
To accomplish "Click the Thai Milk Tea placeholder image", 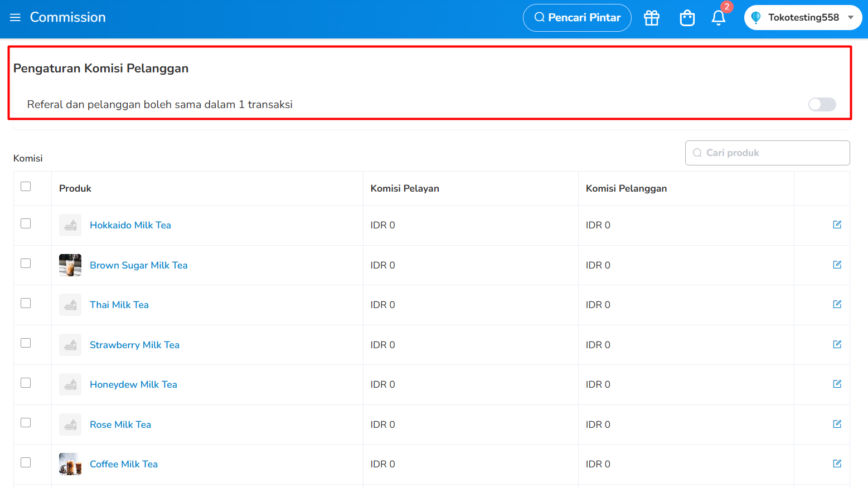I will pyautogui.click(x=70, y=305).
